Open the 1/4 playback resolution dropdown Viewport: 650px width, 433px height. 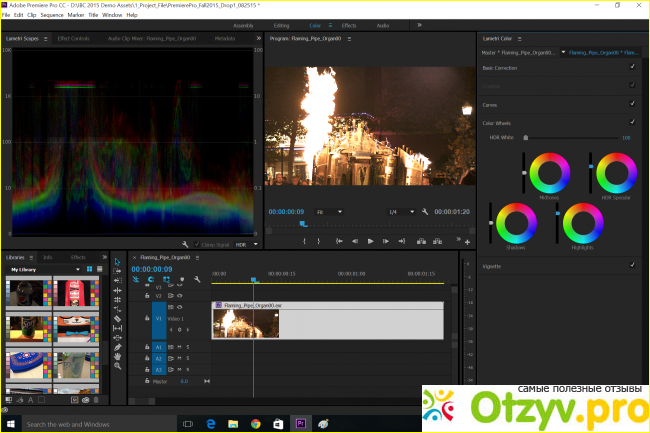[x=401, y=212]
